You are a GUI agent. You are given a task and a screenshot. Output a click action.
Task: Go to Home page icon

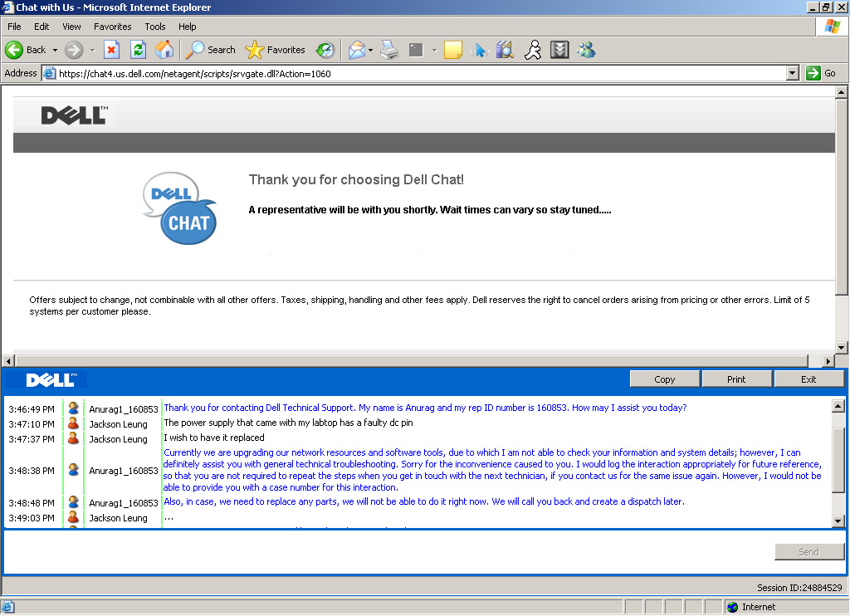(164, 50)
